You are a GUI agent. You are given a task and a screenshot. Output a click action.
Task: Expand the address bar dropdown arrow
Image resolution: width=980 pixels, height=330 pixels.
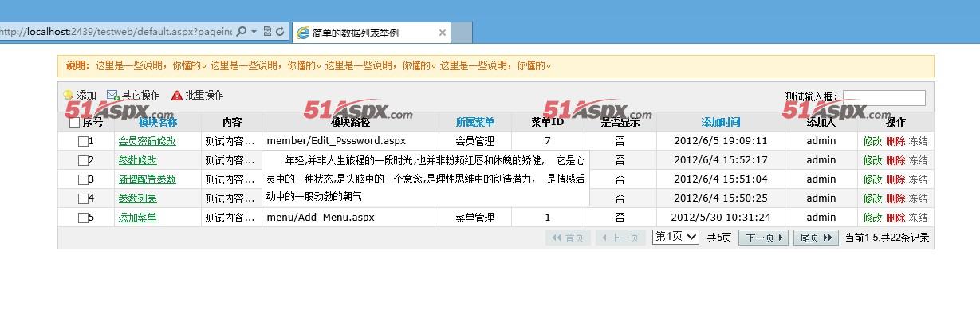254,32
